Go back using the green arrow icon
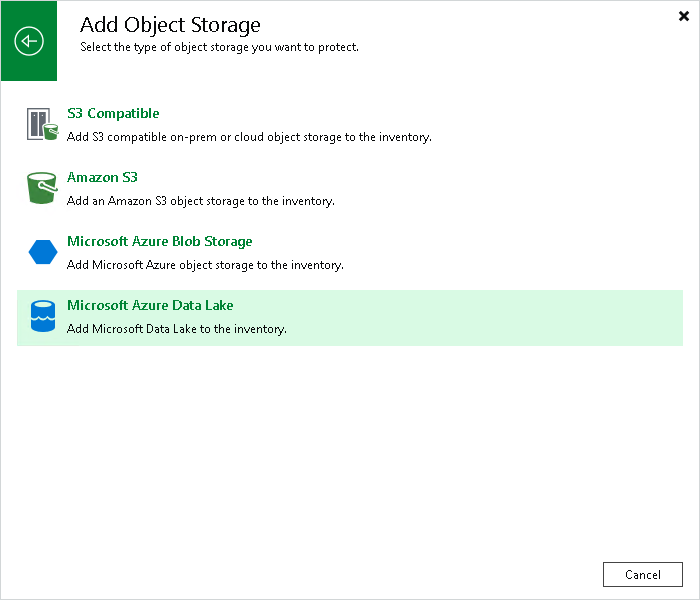 (x=29, y=41)
